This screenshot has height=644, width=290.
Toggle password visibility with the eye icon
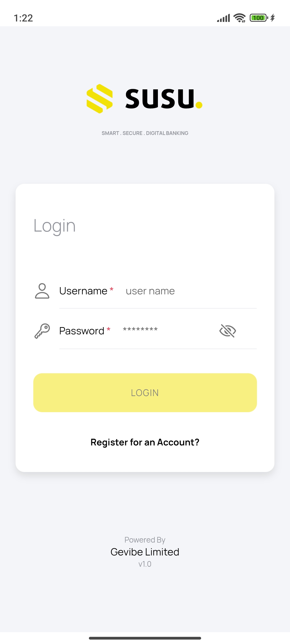point(228,331)
